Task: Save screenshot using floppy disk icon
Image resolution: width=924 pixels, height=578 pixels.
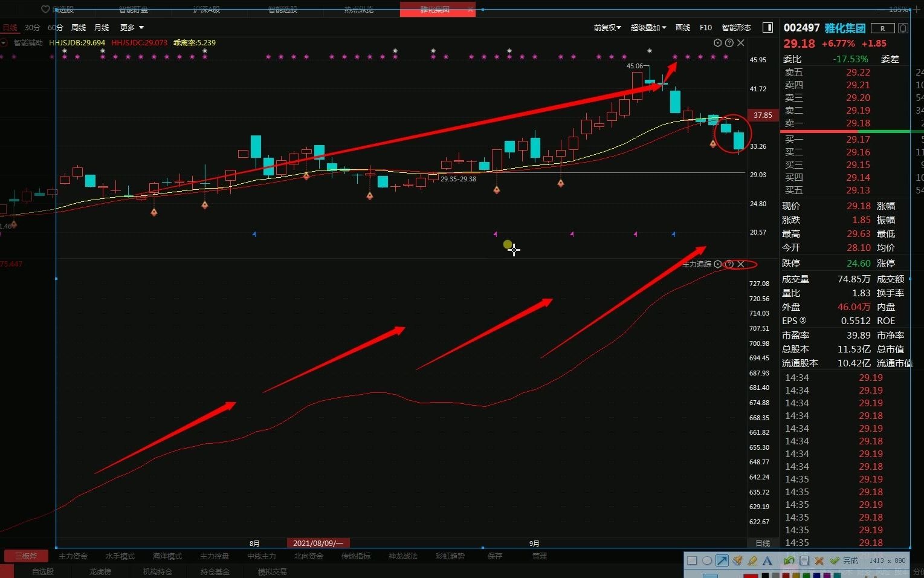Action: [x=804, y=560]
